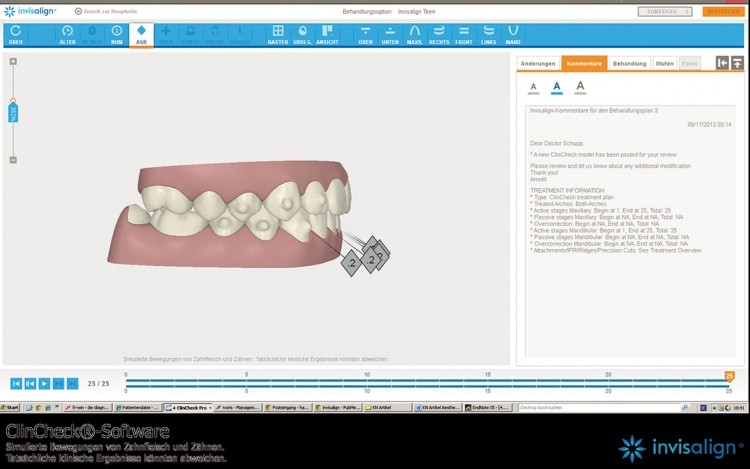The image size is (750, 469).
Task: Open the SONSTIGES dropdown
Action: coord(665,11)
